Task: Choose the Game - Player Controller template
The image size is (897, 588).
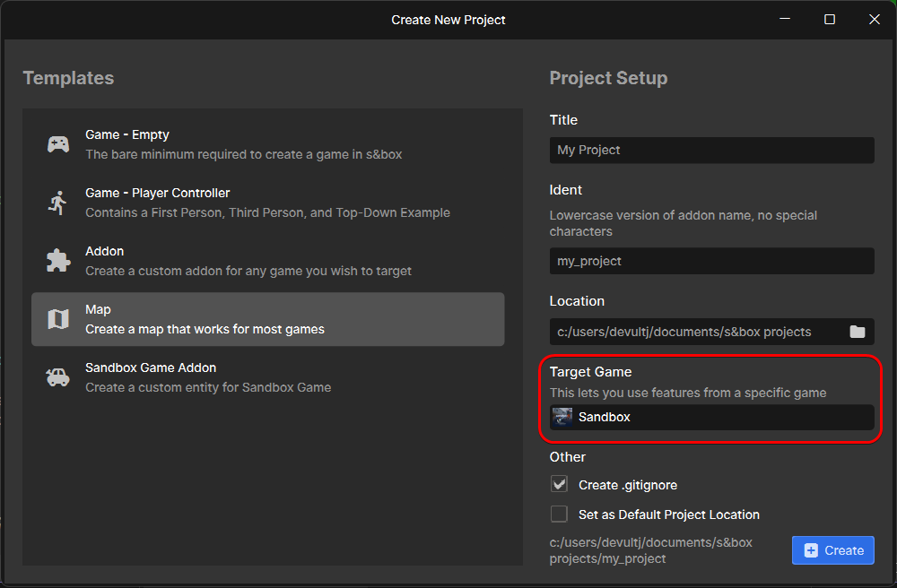Action: click(267, 203)
